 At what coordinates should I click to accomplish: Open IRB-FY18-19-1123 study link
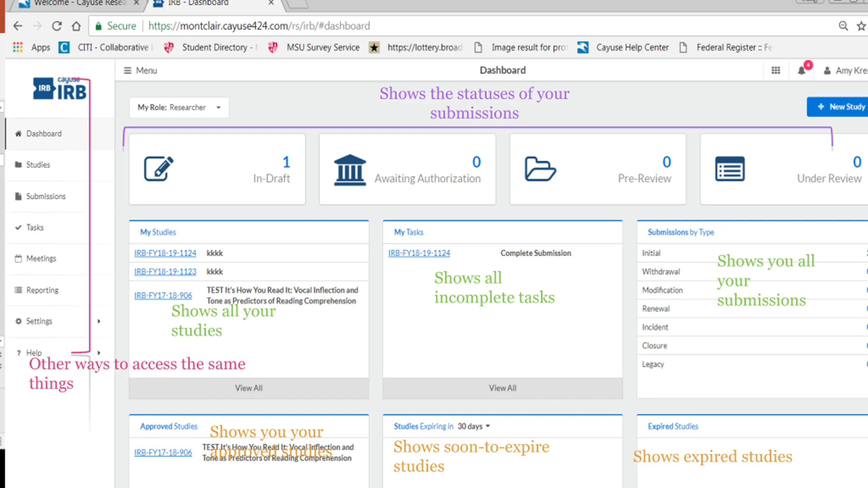pyautogui.click(x=165, y=272)
